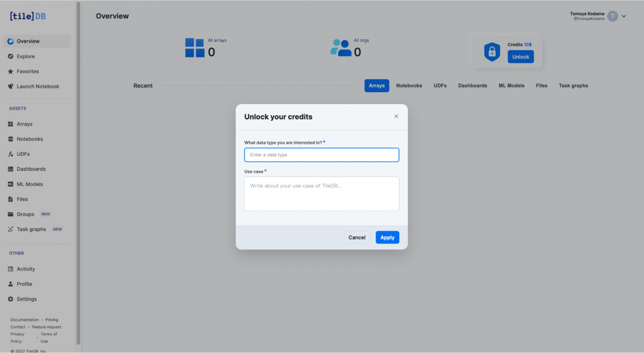Viewport: 644px width, 353px height.
Task: Click the UDFs function icon
Action: click(10, 154)
